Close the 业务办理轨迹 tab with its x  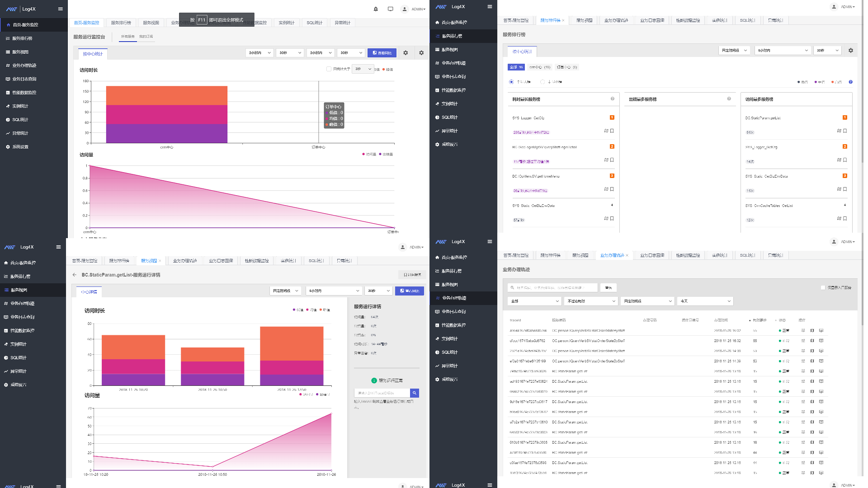pyautogui.click(x=627, y=256)
